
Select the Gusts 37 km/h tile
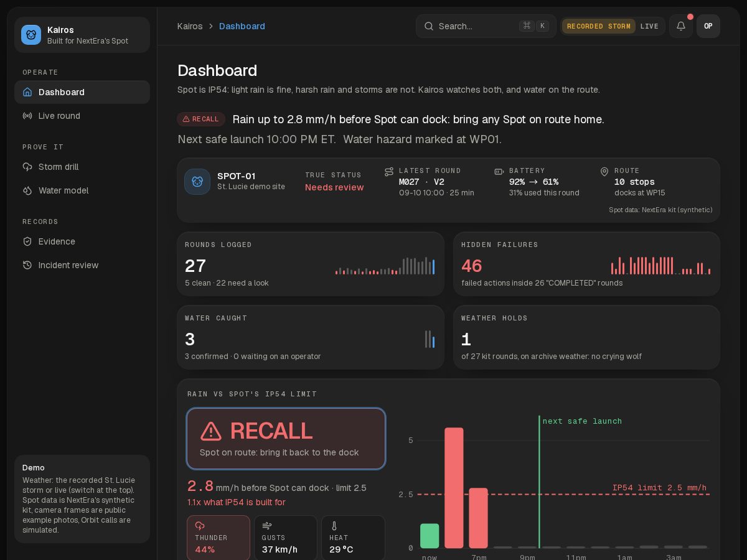286,538
